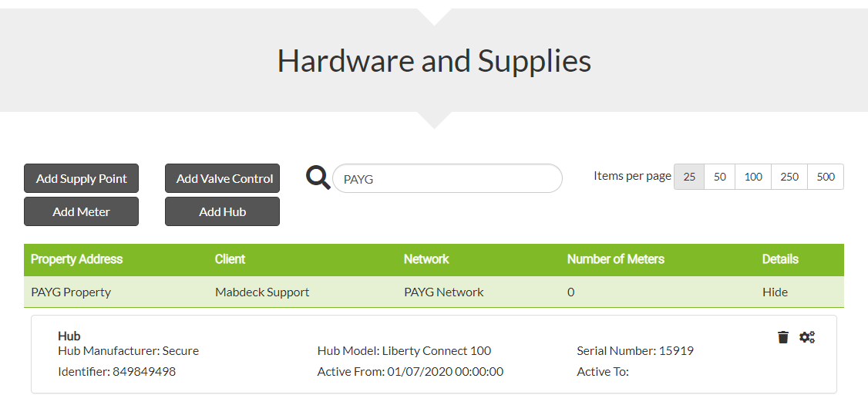The width and height of the screenshot is (868, 402).
Task: Set items per page to 500
Action: pyautogui.click(x=826, y=177)
